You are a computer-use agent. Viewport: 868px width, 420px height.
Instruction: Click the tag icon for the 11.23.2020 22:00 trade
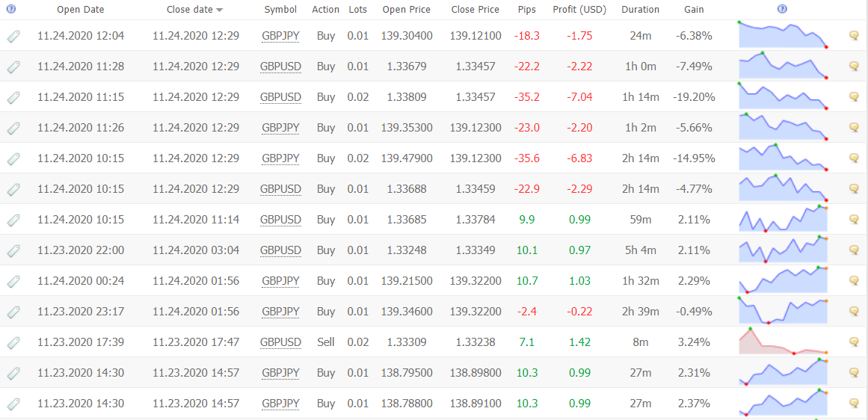[13, 250]
